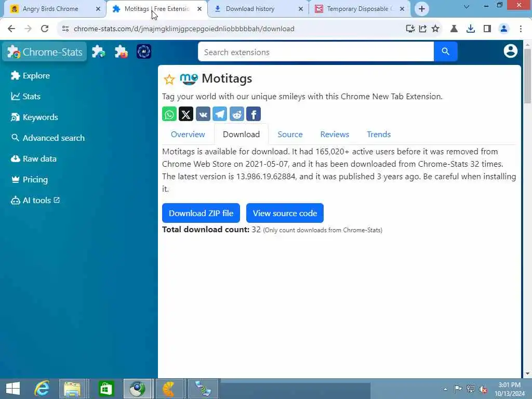This screenshot has height=399, width=532.
Task: Show hidden system tray icons
Action: 445,389
